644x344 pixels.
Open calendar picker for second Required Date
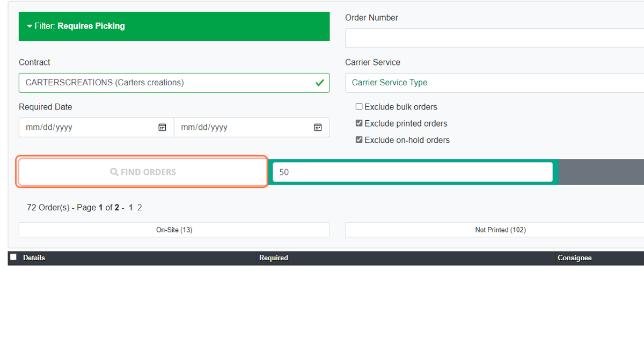click(x=318, y=127)
